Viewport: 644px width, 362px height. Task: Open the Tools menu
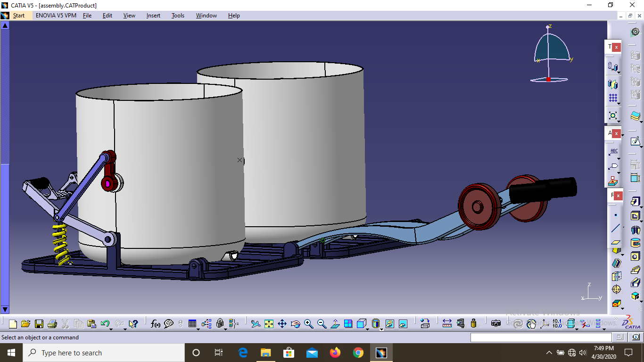coord(178,16)
